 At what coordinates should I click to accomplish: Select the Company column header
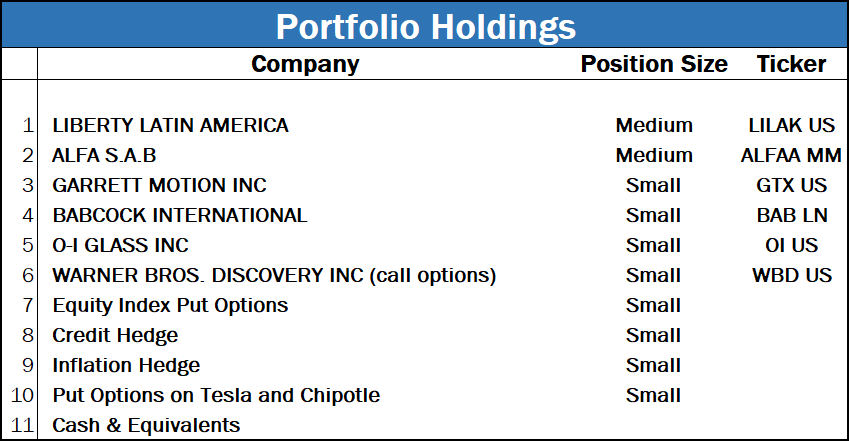pos(305,65)
